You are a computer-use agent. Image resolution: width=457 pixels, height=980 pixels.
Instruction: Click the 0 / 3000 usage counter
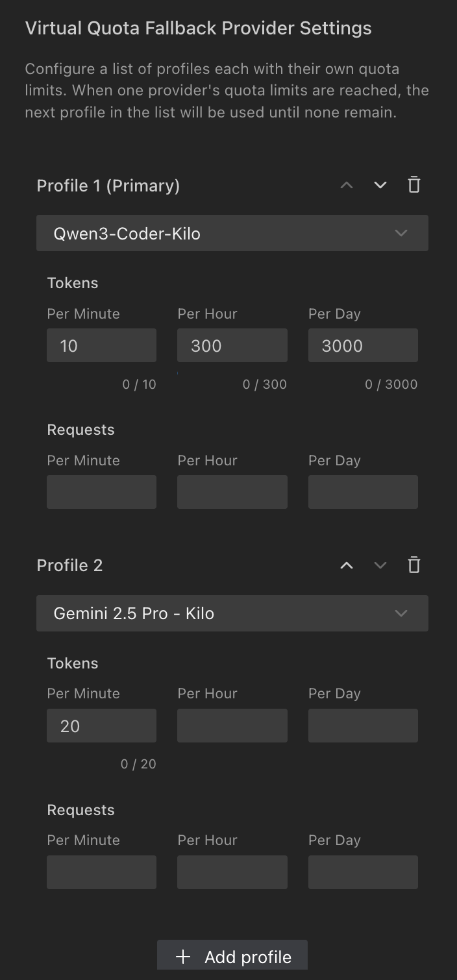point(391,384)
